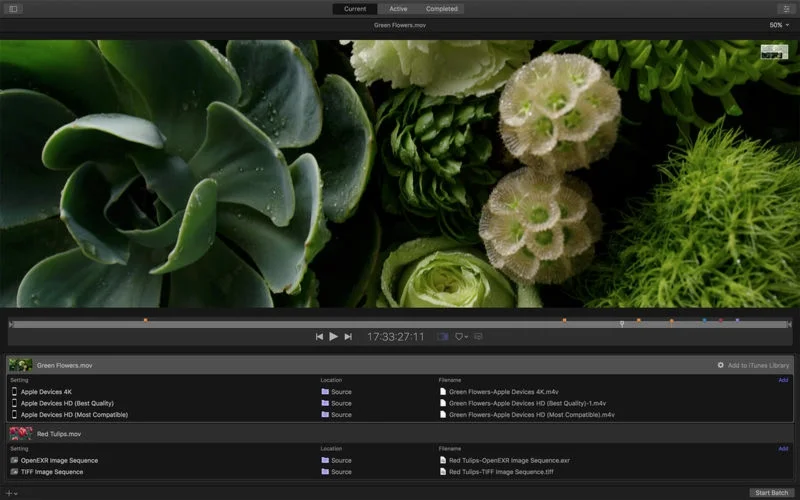Click the gear icon beside Add to iTunes Library
800x500 pixels.
click(720, 365)
